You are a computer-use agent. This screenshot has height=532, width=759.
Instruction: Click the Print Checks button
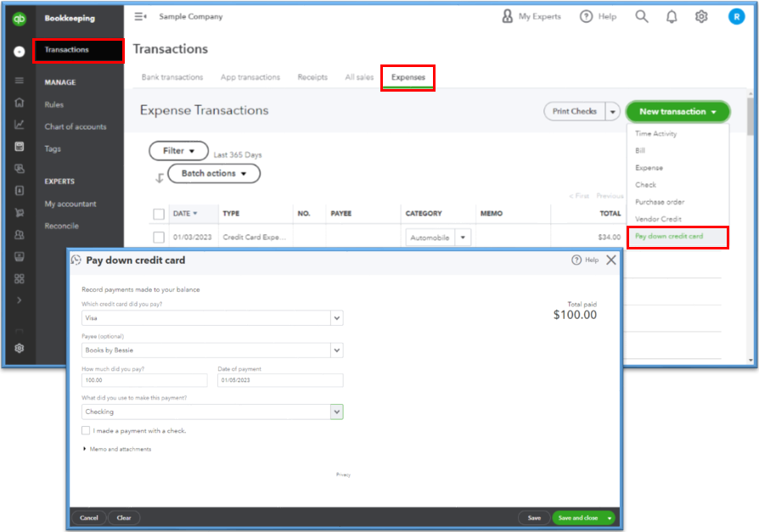(x=574, y=111)
